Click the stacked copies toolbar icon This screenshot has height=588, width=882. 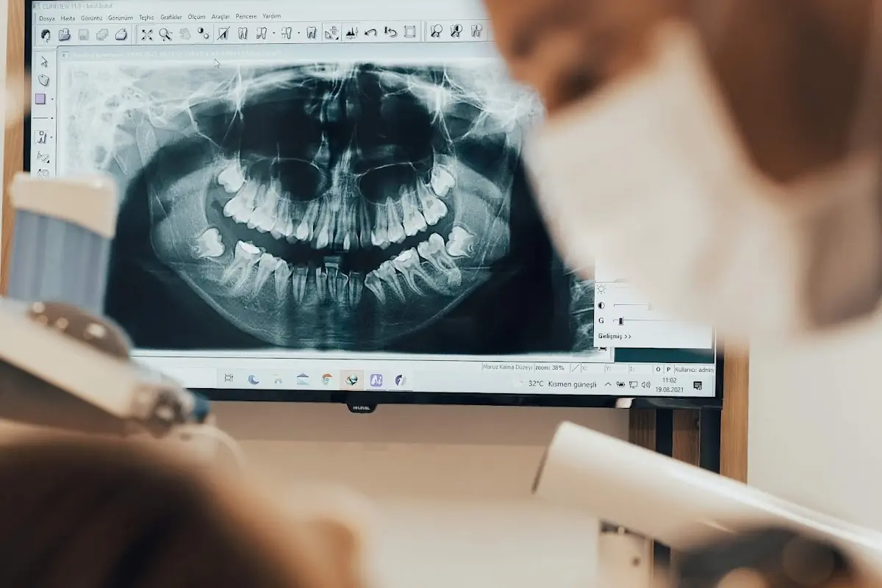pyautogui.click(x=102, y=35)
